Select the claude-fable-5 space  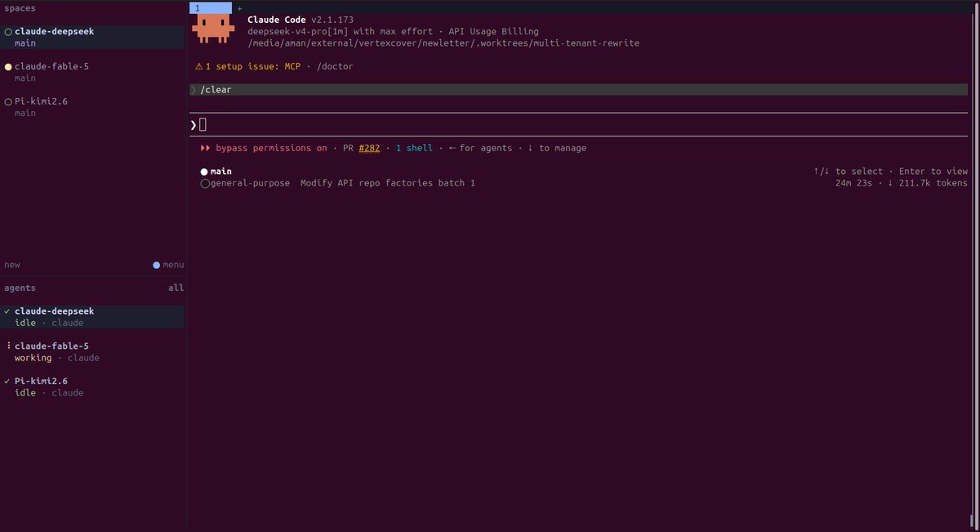point(92,72)
